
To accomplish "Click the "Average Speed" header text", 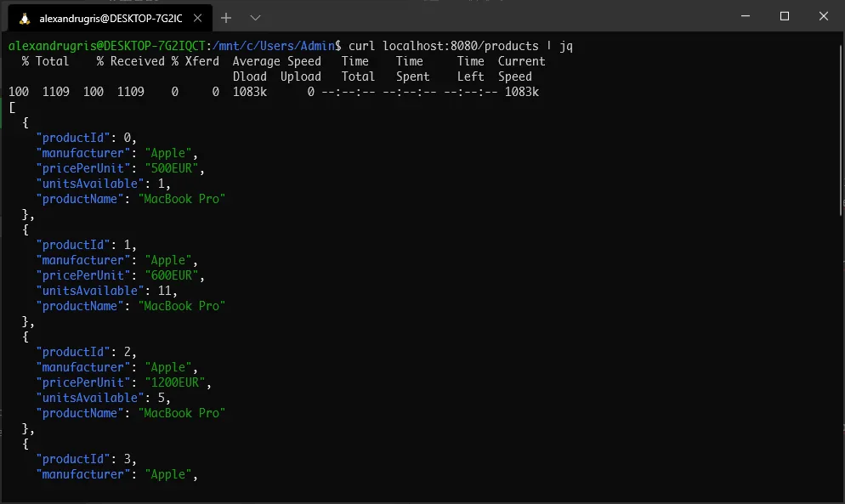I will pos(277,61).
